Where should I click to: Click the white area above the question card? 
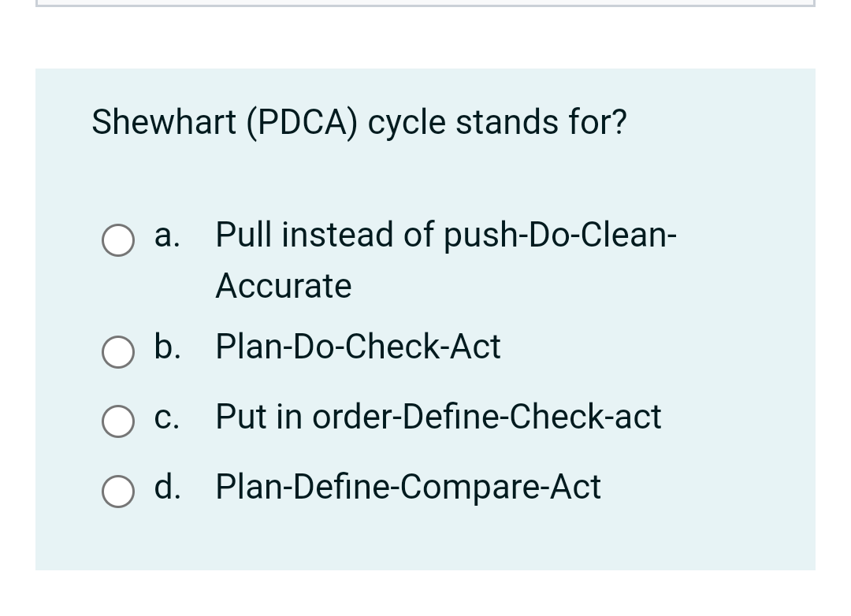[x=425, y=39]
